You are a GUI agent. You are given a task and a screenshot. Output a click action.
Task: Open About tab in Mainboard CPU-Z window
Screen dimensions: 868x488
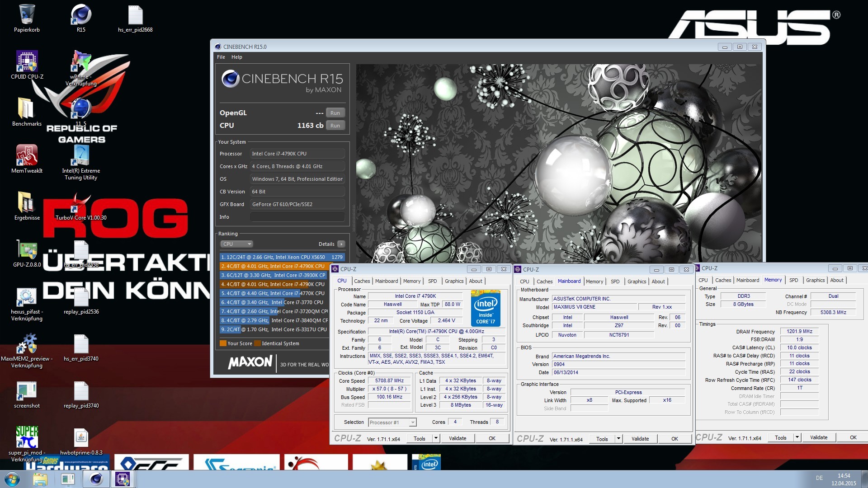click(658, 282)
